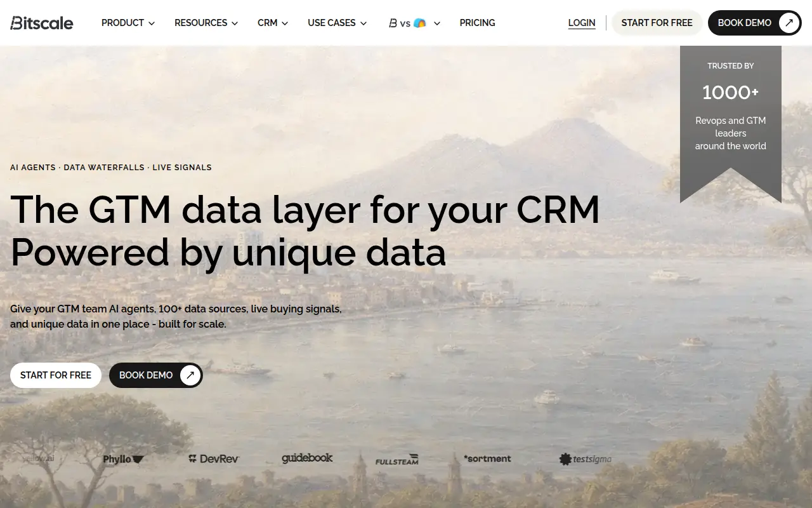
Task: Click Start For Free in the header
Action: [657, 23]
